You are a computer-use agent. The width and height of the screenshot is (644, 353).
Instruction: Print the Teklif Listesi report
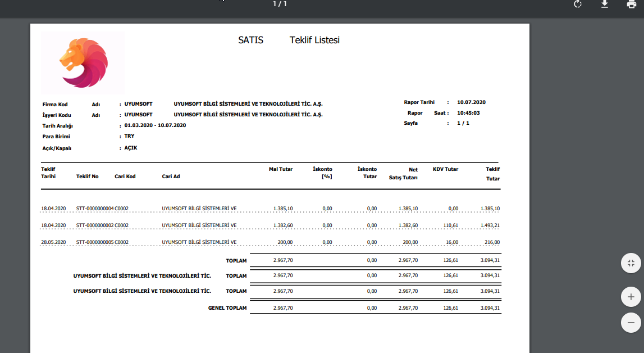(631, 4)
